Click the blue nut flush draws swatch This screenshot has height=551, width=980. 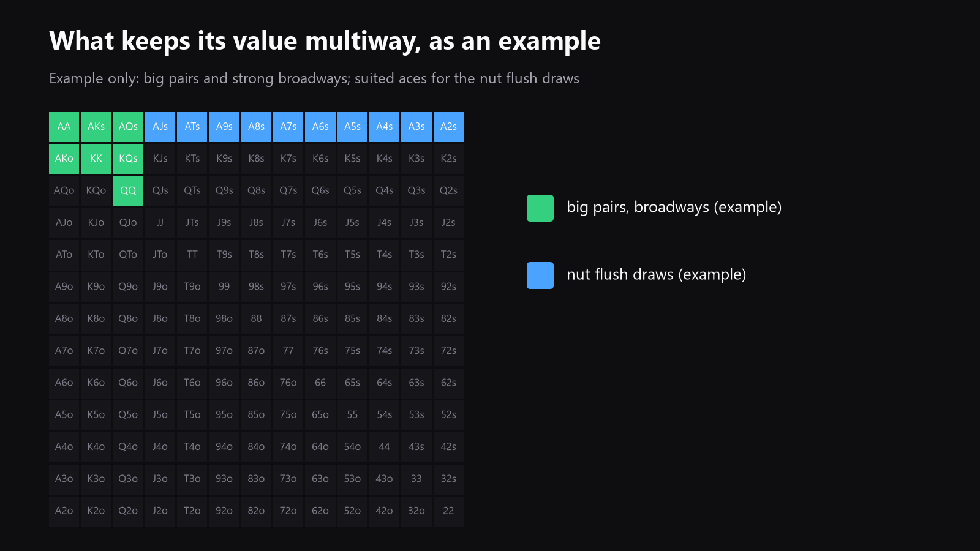(x=540, y=275)
